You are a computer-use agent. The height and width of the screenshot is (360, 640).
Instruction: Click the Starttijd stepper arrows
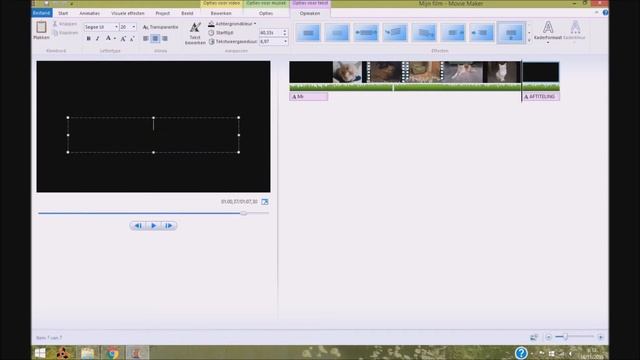point(285,33)
